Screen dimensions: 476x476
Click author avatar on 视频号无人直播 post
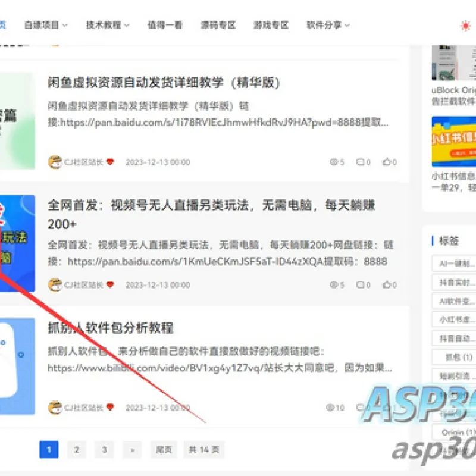tap(55, 285)
